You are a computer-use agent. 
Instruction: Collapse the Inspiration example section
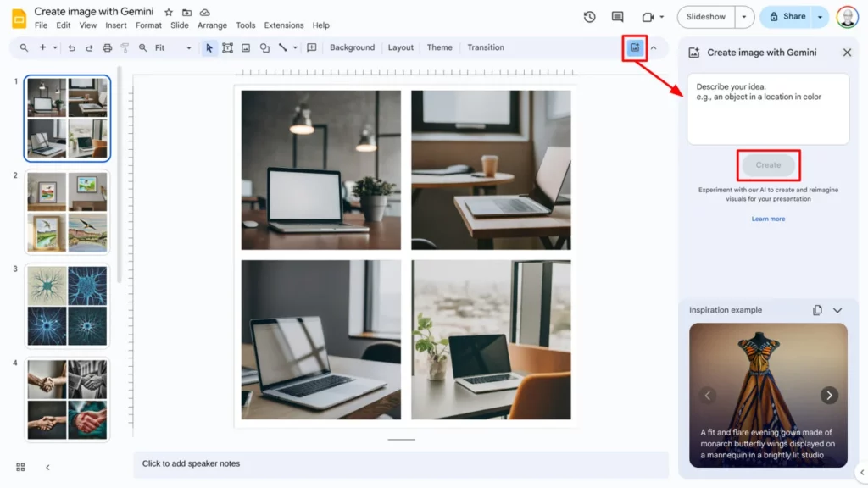[837, 310]
